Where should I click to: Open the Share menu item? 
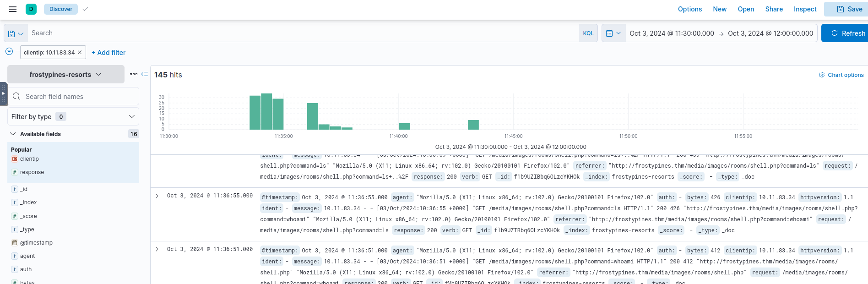click(774, 9)
